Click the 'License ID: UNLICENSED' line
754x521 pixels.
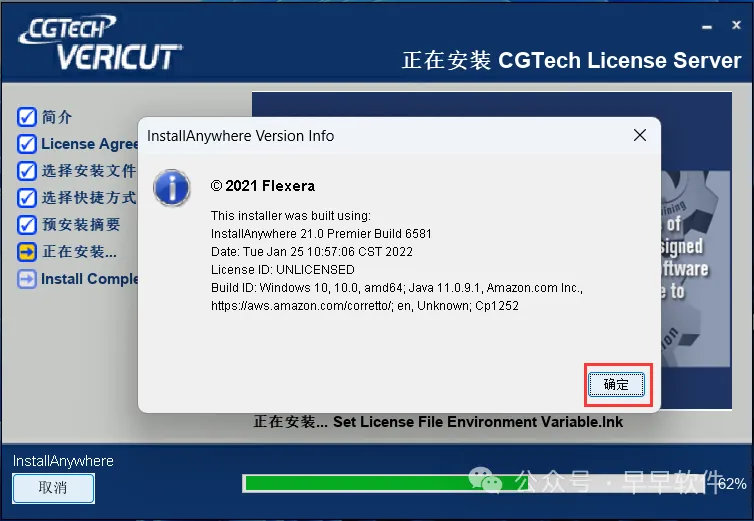(x=283, y=269)
